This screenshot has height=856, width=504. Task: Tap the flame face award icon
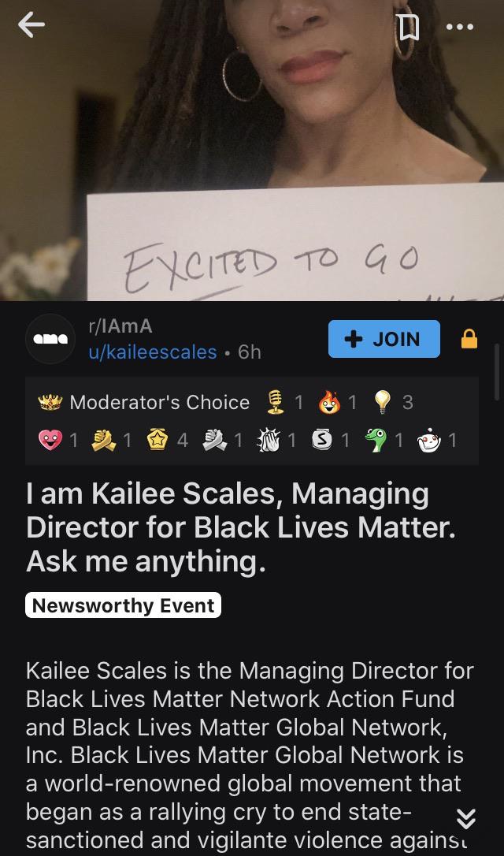click(329, 402)
